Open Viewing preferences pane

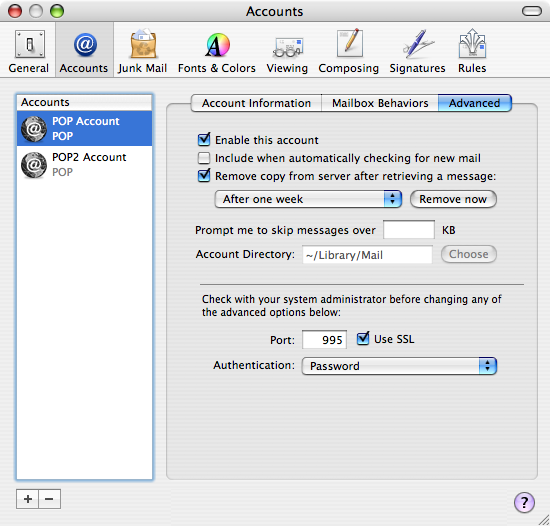tap(287, 51)
